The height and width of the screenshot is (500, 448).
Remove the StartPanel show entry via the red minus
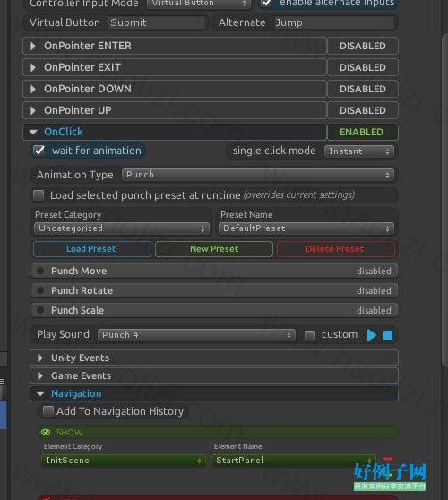coord(388,459)
